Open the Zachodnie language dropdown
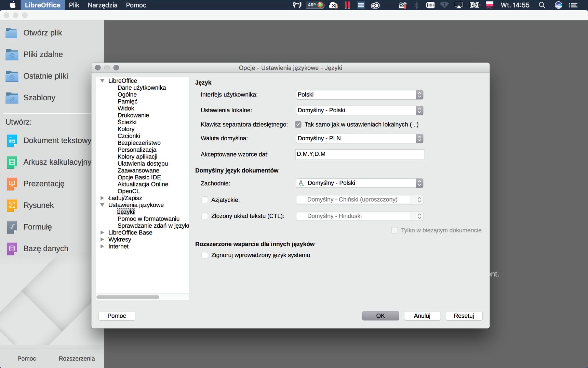 click(x=360, y=183)
